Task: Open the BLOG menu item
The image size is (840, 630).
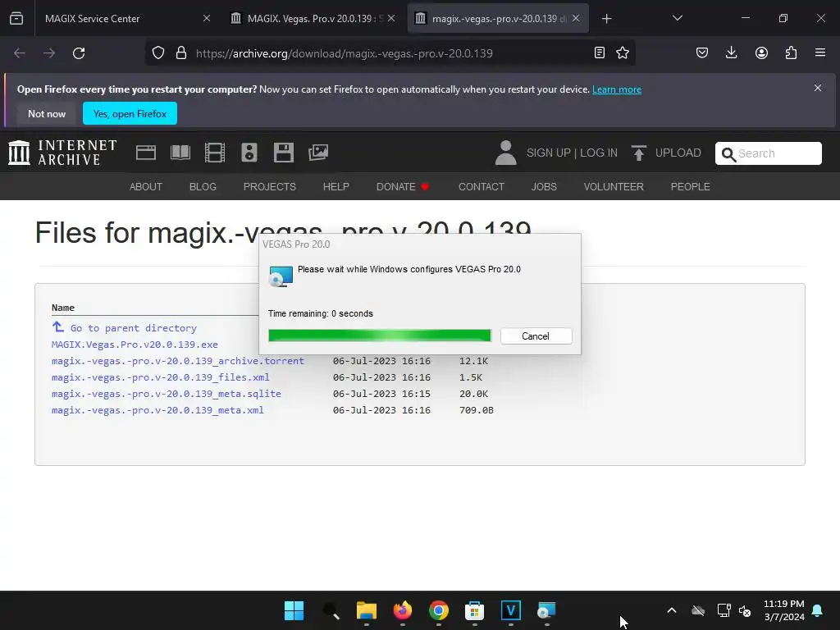Action: (203, 186)
